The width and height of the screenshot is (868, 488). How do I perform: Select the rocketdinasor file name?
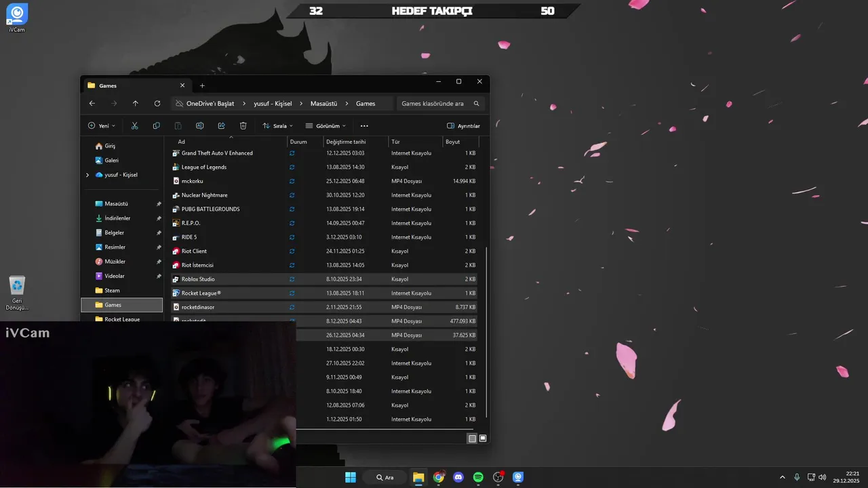198,307
